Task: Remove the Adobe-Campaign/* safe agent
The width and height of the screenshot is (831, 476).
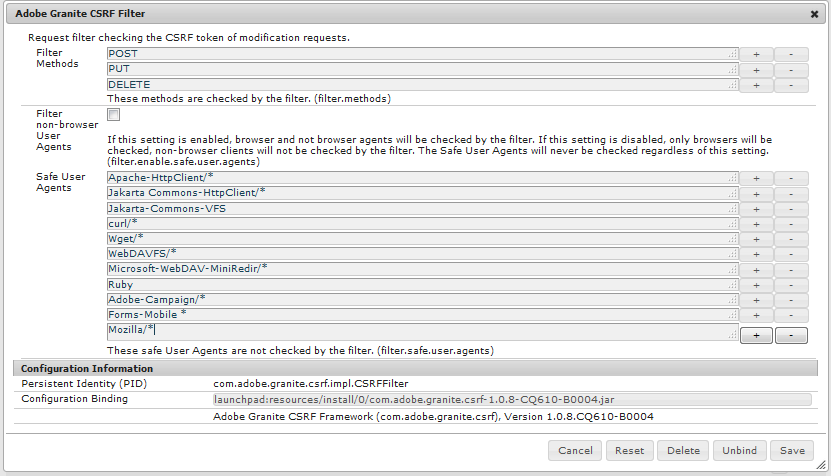Action: (791, 300)
